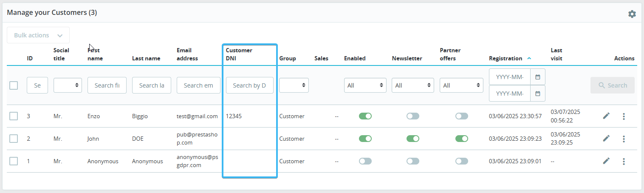Disable the Enabled toggle for Enzo Biggio
Viewport: 644px width, 193px height.
pyautogui.click(x=365, y=116)
